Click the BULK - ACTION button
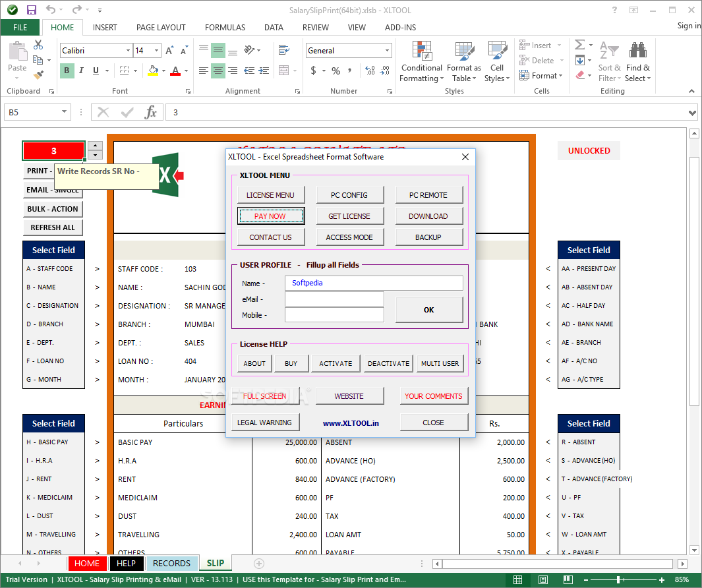This screenshot has height=588, width=702. (52, 209)
